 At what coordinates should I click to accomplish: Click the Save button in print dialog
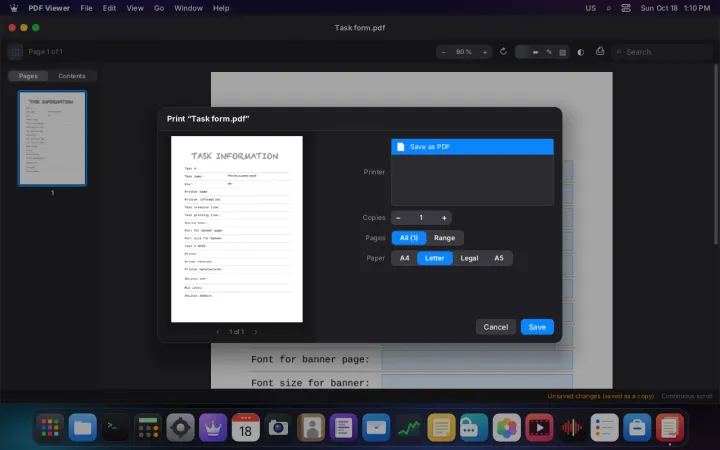click(x=537, y=327)
